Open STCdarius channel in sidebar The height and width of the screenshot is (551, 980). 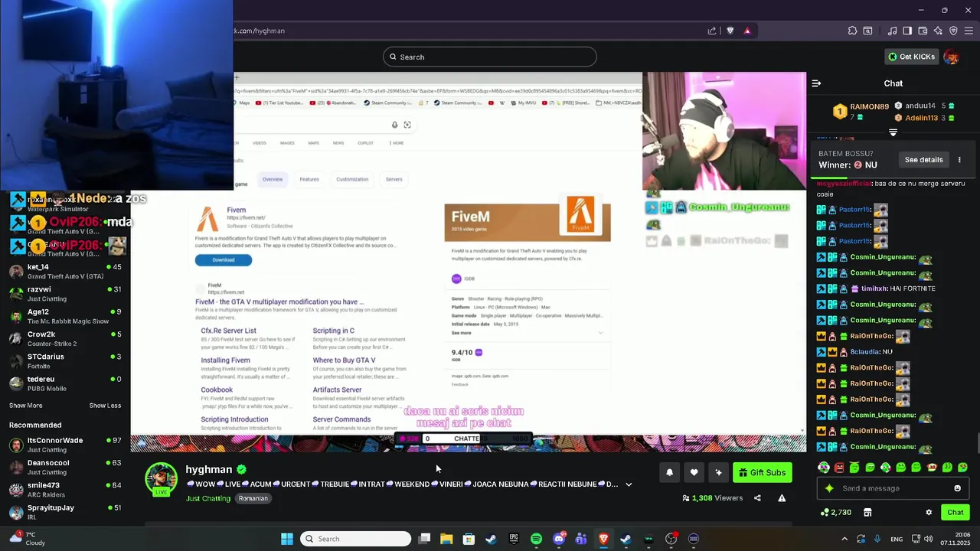pos(65,361)
